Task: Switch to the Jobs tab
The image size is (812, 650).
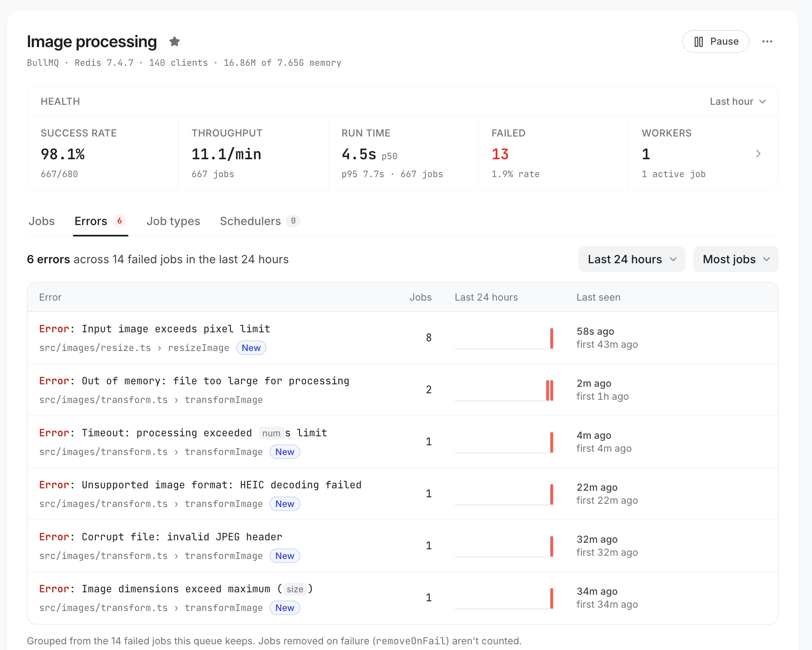Action: pyautogui.click(x=41, y=221)
